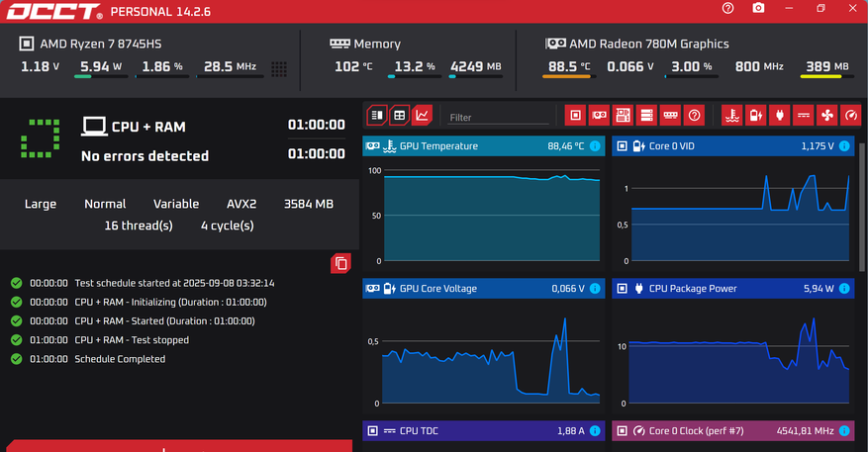Click the red button under the log

[179, 446]
